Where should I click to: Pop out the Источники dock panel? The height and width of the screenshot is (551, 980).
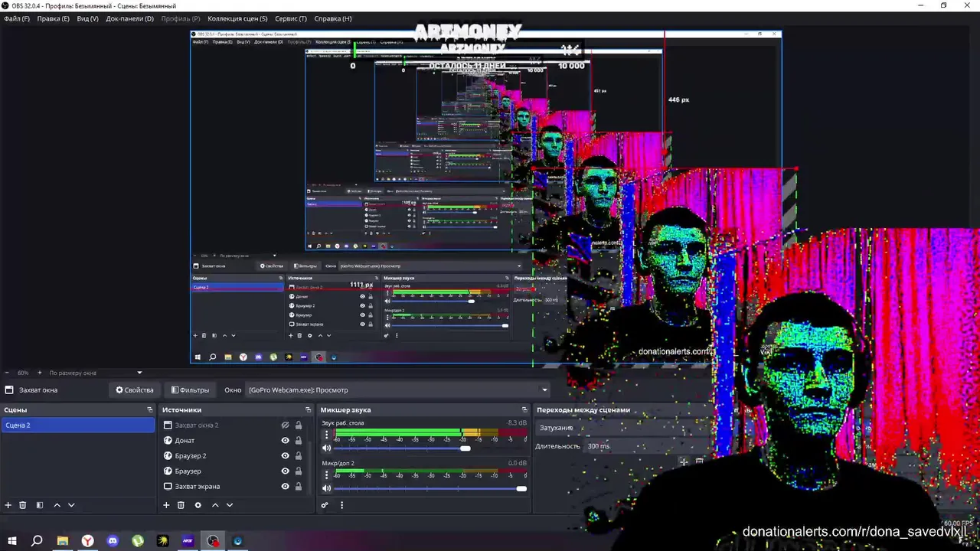pyautogui.click(x=309, y=410)
